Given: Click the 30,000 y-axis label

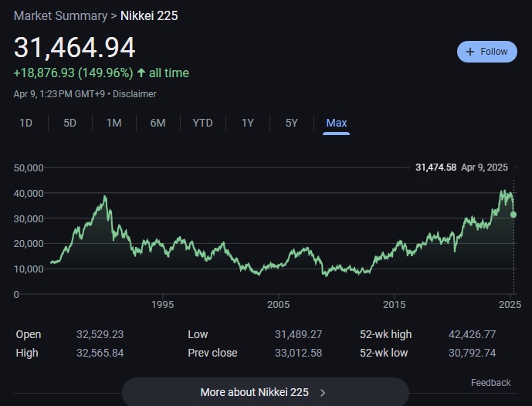Looking at the screenshot, I should (29, 218).
